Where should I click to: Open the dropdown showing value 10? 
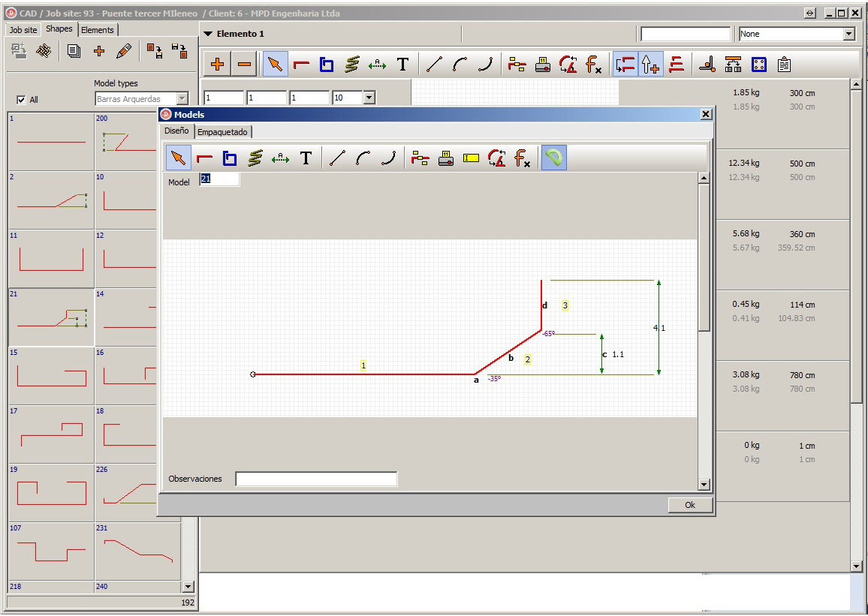pyautogui.click(x=369, y=98)
